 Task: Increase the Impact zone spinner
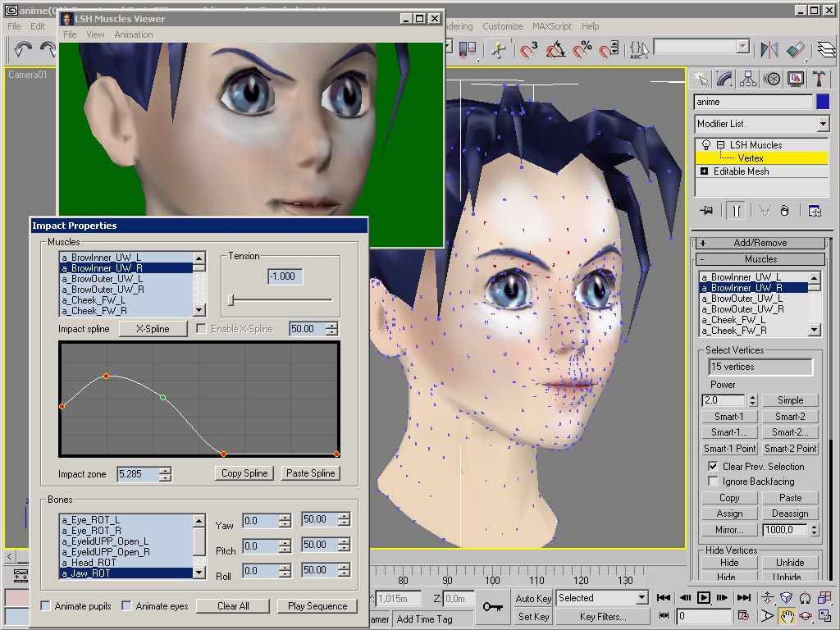coord(165,470)
